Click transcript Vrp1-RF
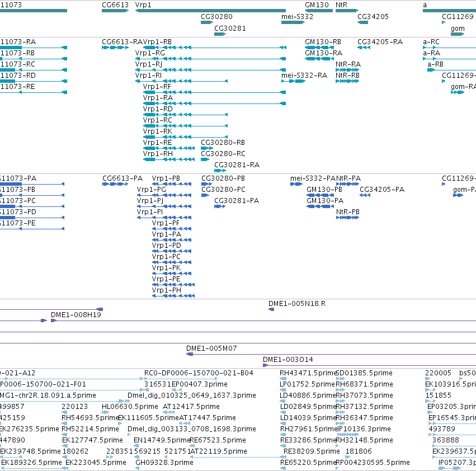The width and height of the screenshot is (476, 471). click(x=214, y=92)
